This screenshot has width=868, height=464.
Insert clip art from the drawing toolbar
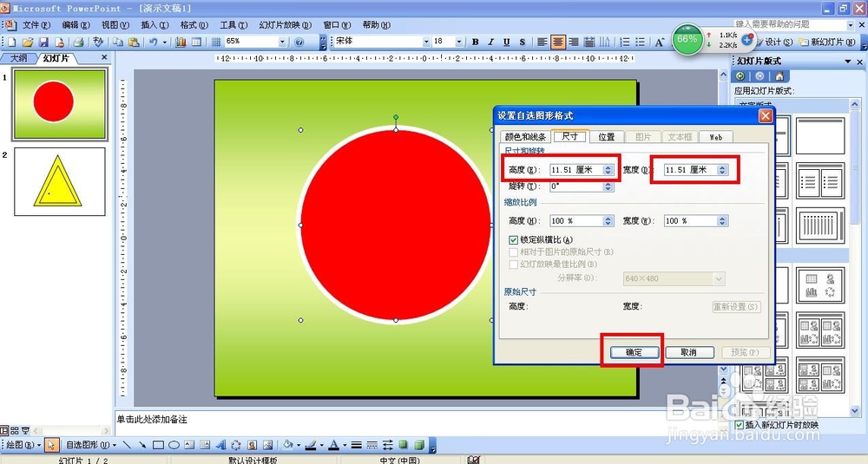point(253,445)
